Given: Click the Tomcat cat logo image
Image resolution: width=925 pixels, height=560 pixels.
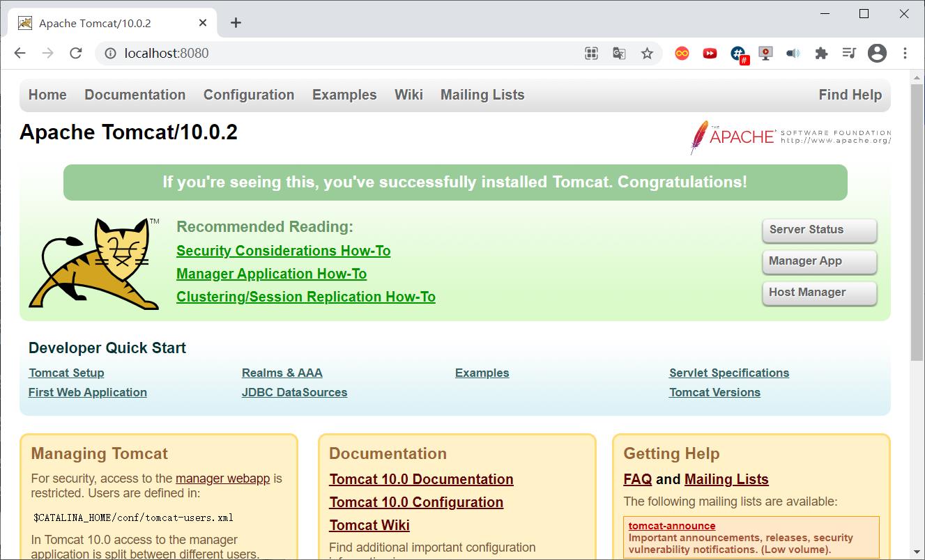Looking at the screenshot, I should click(x=93, y=263).
